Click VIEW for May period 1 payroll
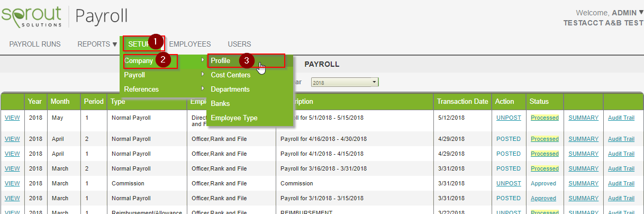 pyautogui.click(x=12, y=118)
